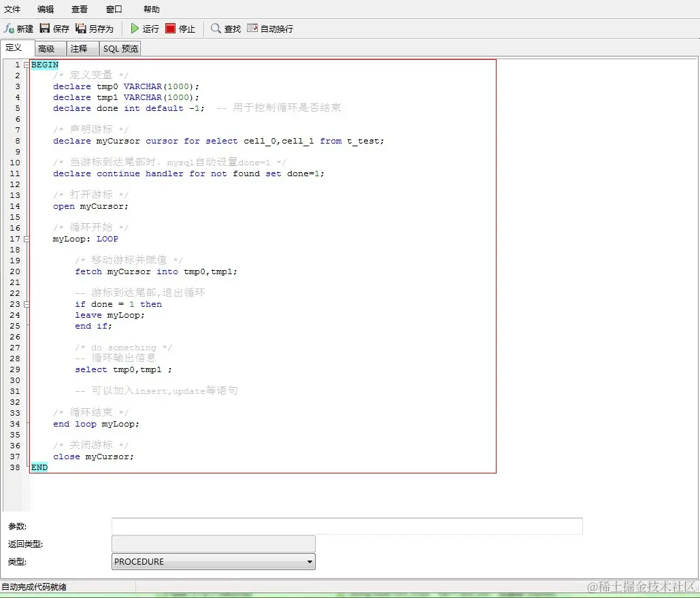Open the 查看 menu
700x598 pixels.
80,9
